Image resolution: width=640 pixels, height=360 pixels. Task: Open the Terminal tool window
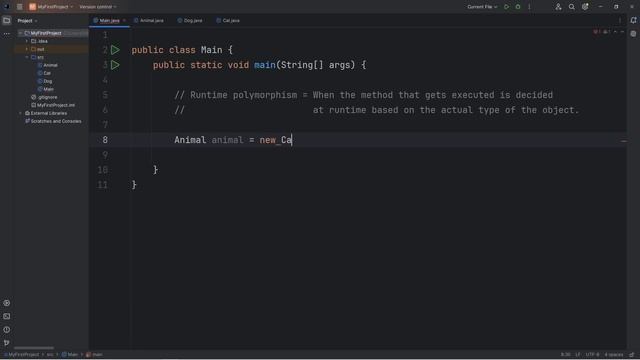coord(7,316)
